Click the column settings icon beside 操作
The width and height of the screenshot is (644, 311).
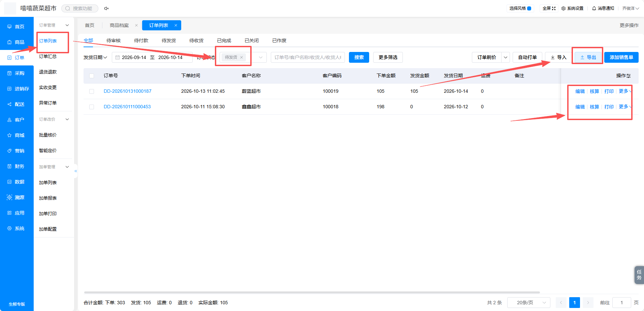(x=629, y=76)
